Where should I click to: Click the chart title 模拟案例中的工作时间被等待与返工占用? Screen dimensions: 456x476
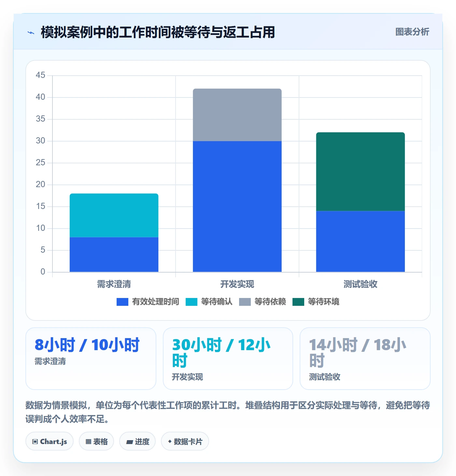point(158,32)
